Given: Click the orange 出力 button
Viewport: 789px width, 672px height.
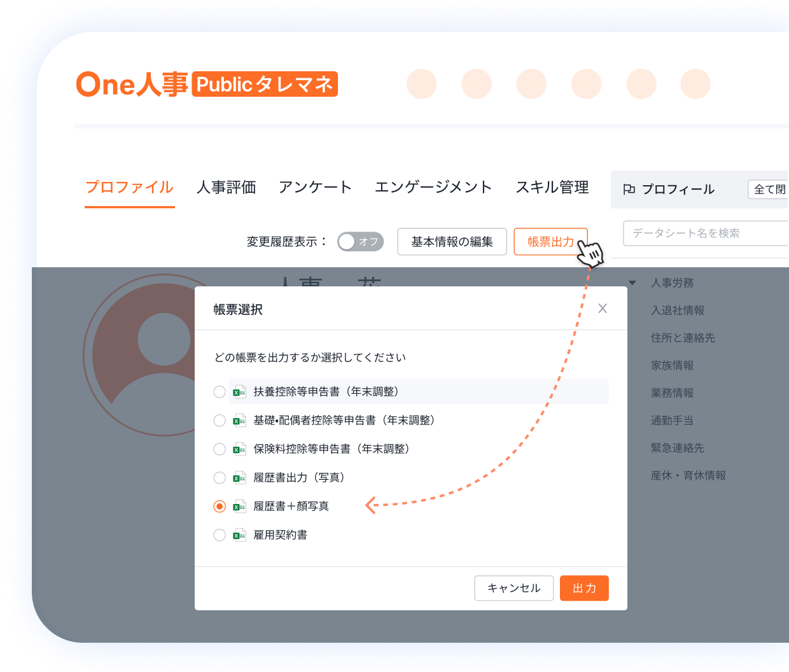Looking at the screenshot, I should [584, 588].
